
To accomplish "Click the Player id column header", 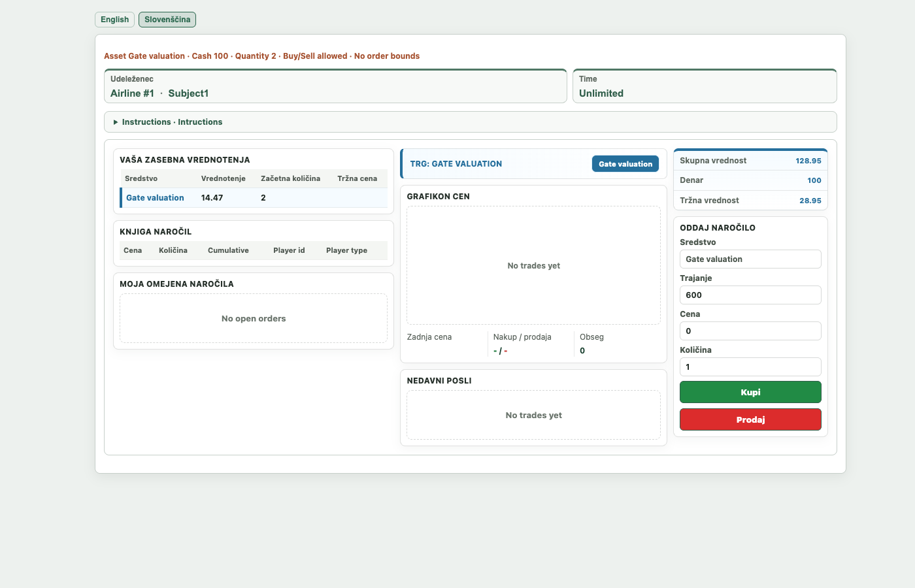I will (x=289, y=250).
